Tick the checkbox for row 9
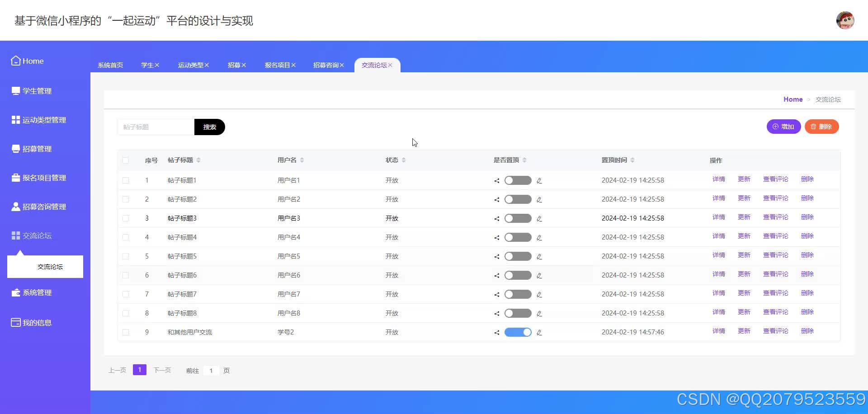Viewport: 868px width, 414px height. pyautogui.click(x=126, y=332)
